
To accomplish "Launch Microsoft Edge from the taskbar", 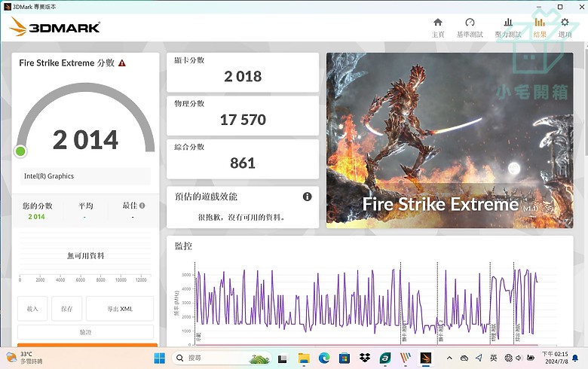I will click(324, 358).
